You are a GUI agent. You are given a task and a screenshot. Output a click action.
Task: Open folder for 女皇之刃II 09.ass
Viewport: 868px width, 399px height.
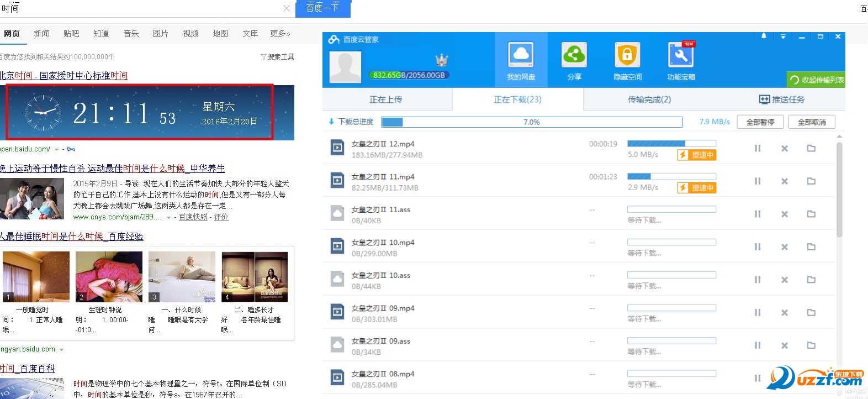pos(811,345)
